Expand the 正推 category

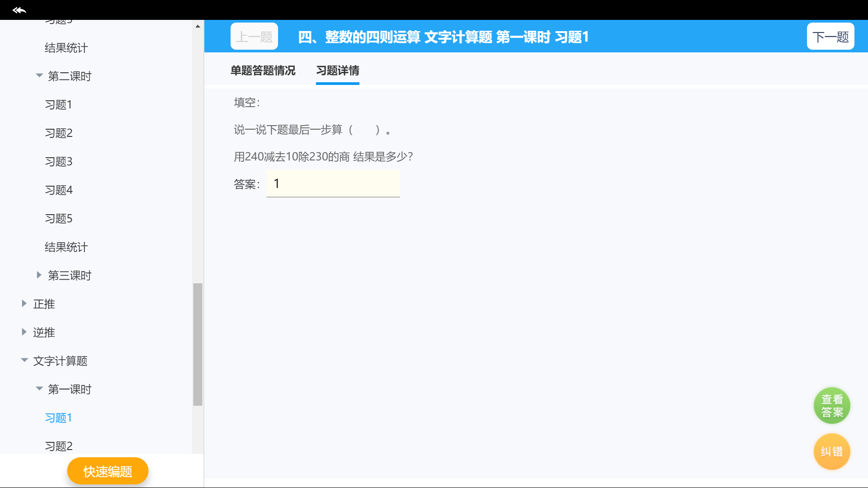pyautogui.click(x=24, y=304)
